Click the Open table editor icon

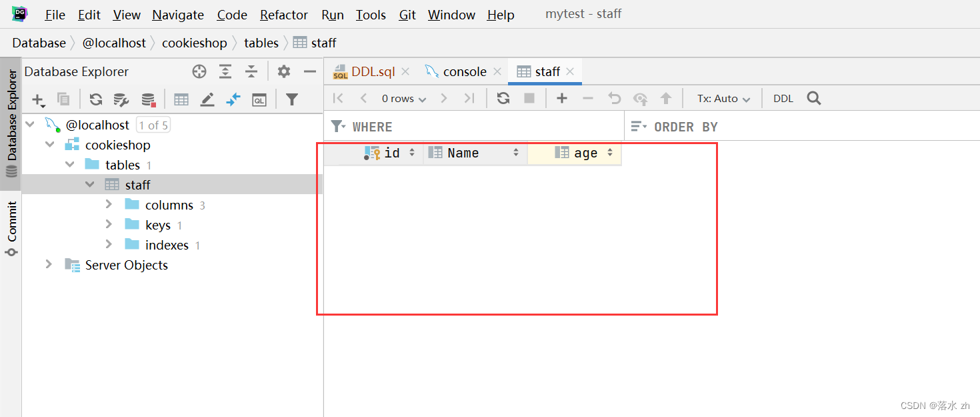tap(181, 99)
